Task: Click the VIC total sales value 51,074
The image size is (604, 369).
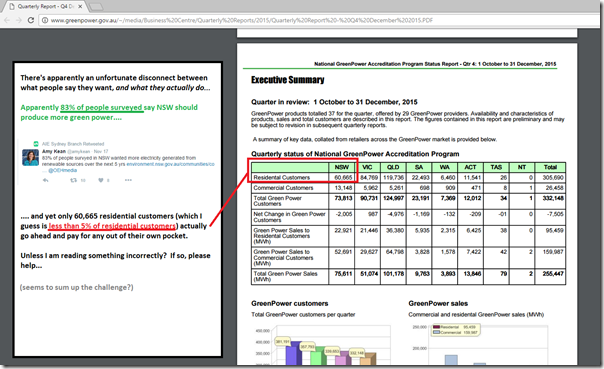Action: [369, 274]
